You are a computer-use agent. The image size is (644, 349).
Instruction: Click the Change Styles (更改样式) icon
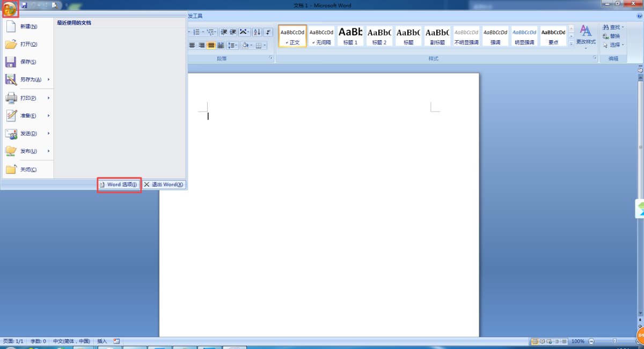click(x=586, y=35)
